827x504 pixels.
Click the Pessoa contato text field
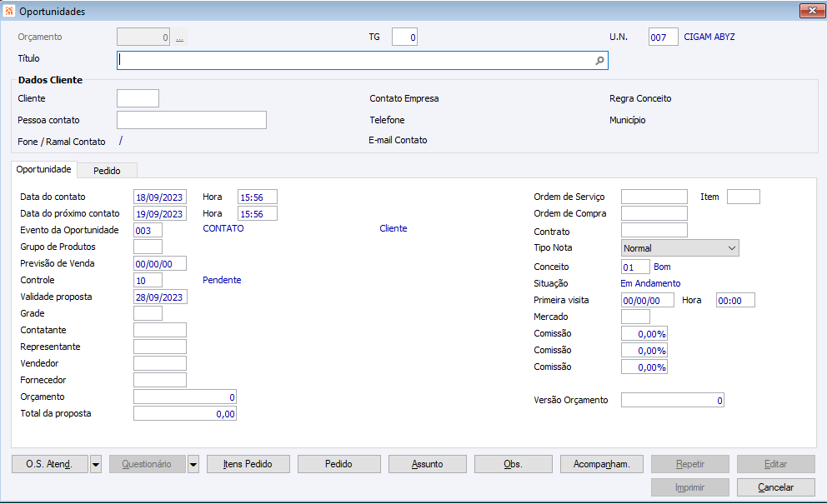(191, 121)
